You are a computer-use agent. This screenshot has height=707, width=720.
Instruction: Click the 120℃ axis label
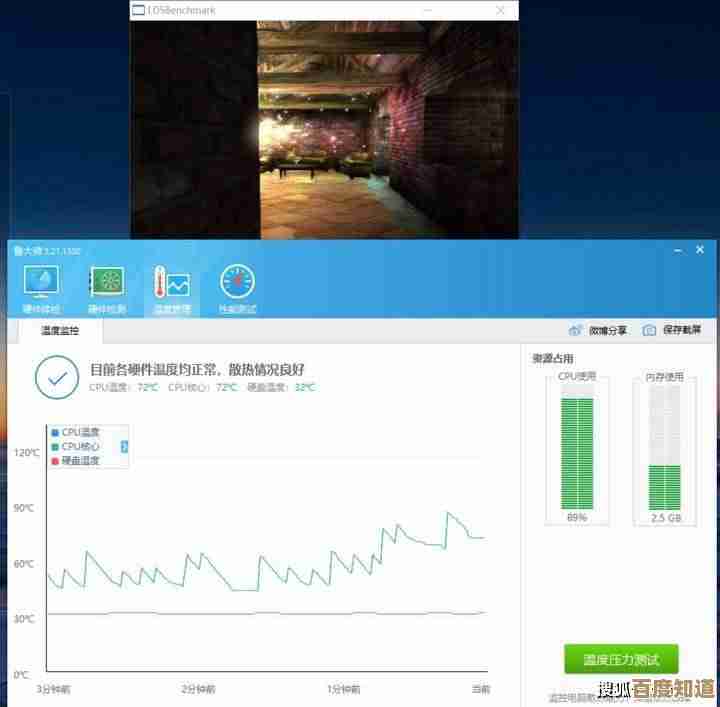coord(27,453)
